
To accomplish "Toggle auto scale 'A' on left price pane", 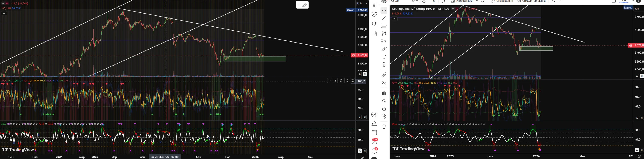I will pos(360,74).
